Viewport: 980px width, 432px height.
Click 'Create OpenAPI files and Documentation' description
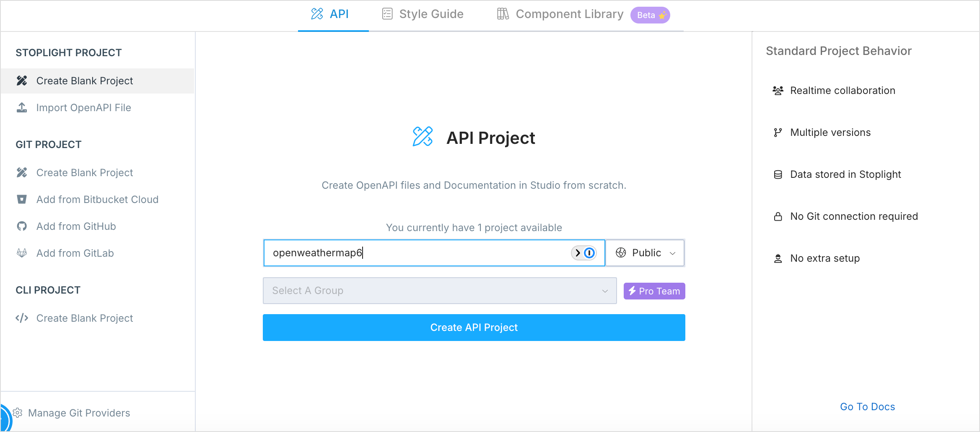point(474,185)
